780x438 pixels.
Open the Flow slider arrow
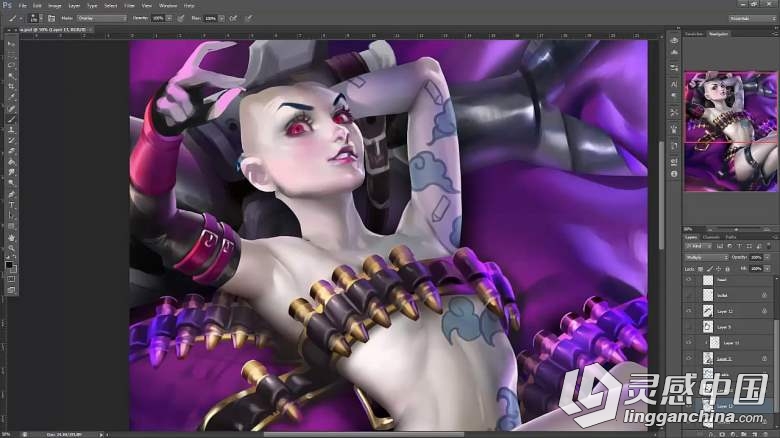[x=221, y=18]
